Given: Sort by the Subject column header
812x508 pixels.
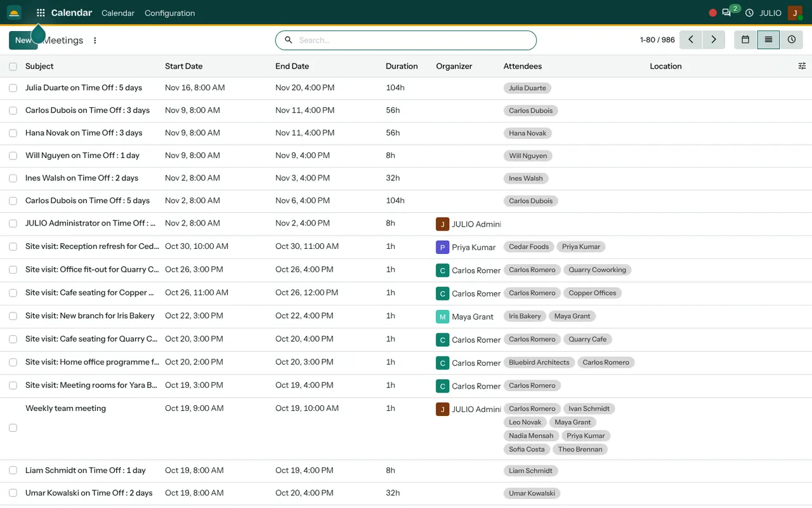Looking at the screenshot, I should (x=39, y=66).
